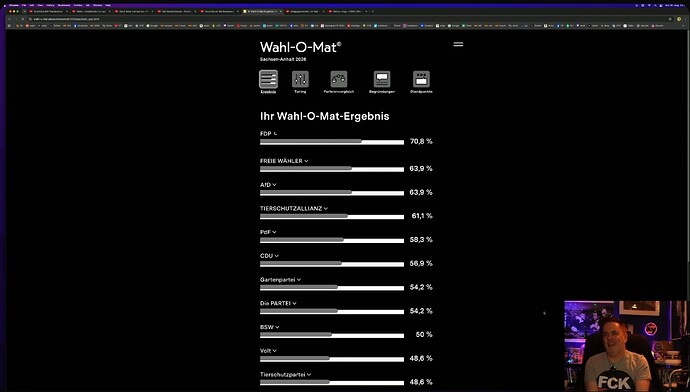The width and height of the screenshot is (690, 392).
Task: Expand the Die PARTEI result details
Action: click(x=294, y=304)
